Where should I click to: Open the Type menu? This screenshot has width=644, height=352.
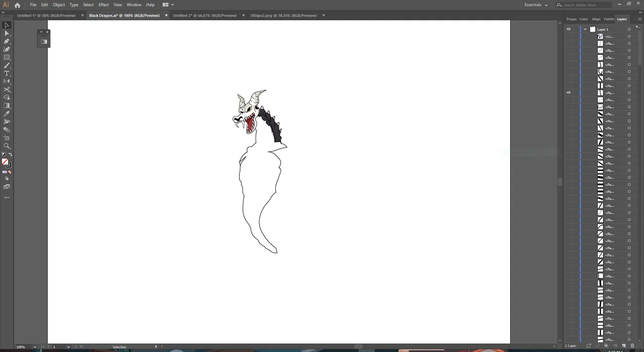(x=74, y=5)
